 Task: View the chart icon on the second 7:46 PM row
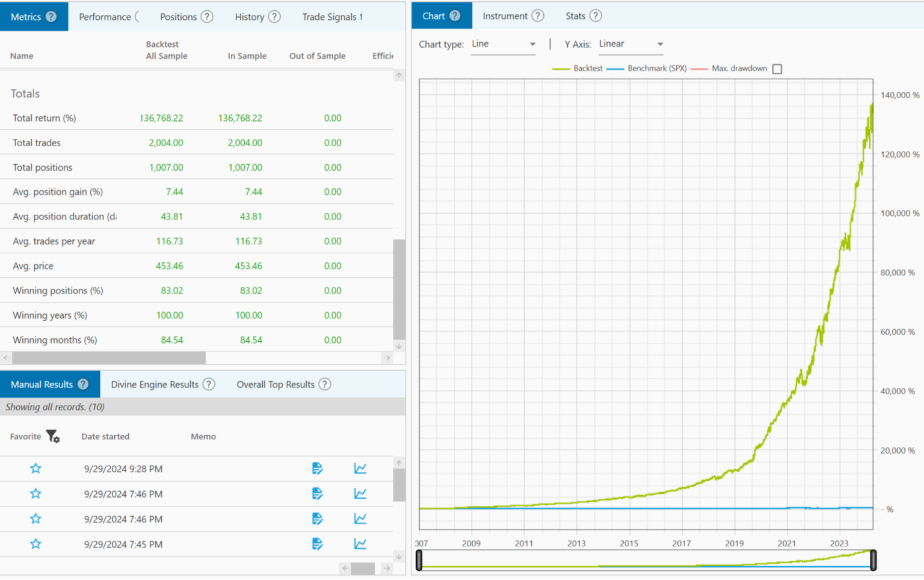click(360, 519)
